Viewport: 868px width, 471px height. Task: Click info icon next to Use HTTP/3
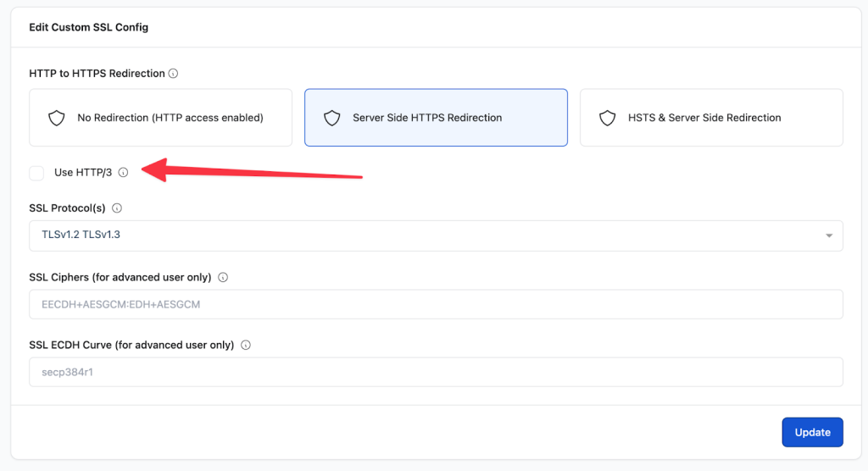[123, 173]
